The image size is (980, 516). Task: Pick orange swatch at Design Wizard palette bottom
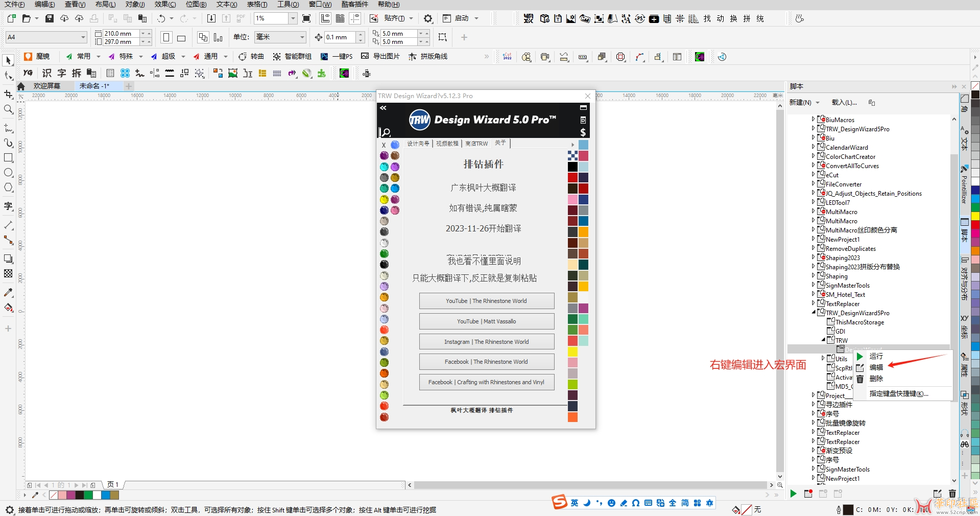coord(573,417)
